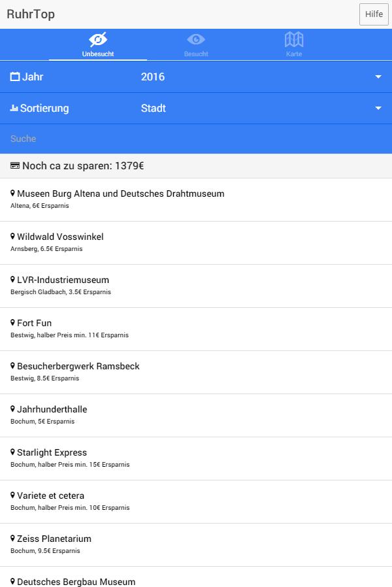Click the map Karte icon

click(294, 39)
